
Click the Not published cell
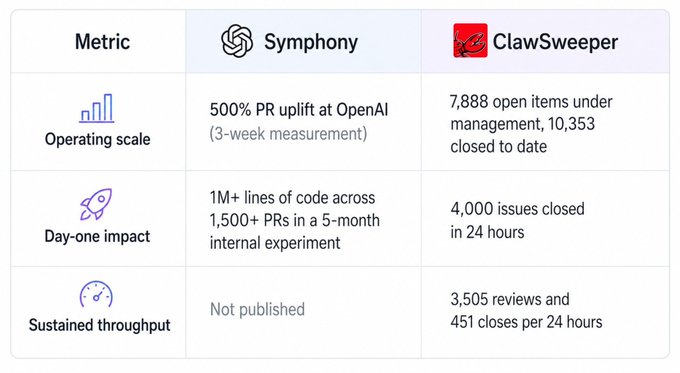[257, 310]
